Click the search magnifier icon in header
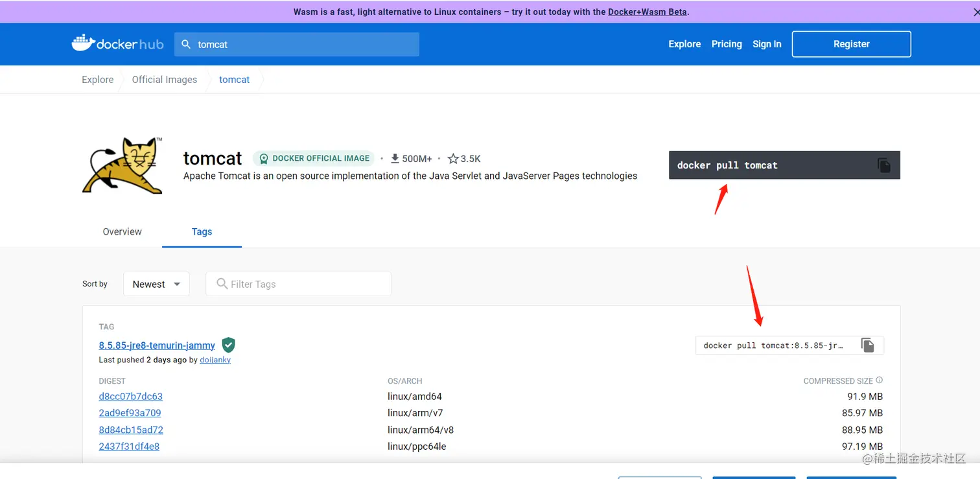 pos(186,44)
